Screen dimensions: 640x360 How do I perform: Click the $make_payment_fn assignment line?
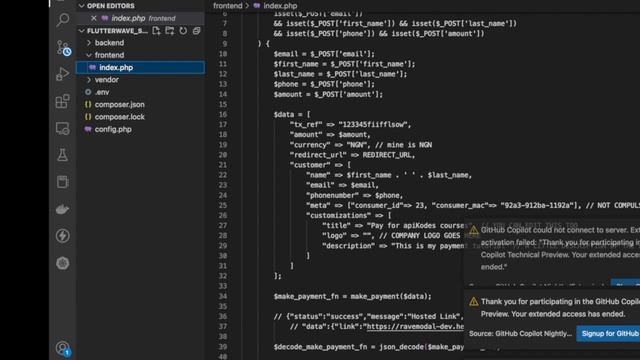pos(352,296)
